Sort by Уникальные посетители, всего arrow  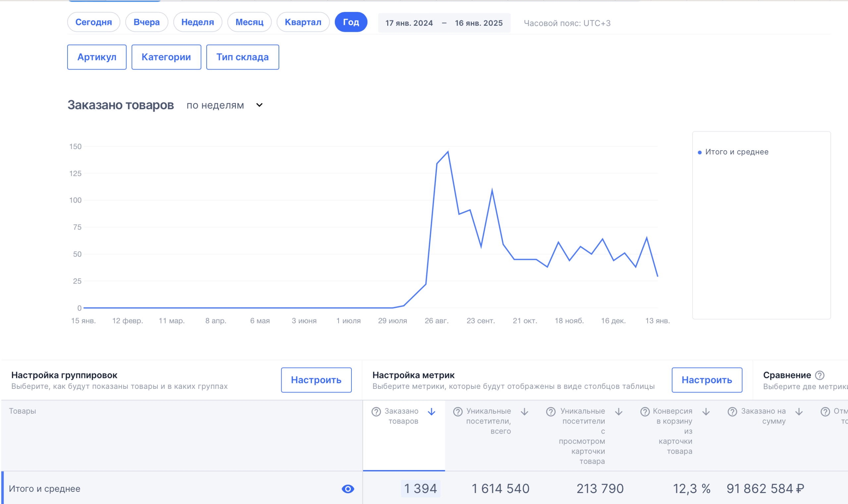(524, 412)
